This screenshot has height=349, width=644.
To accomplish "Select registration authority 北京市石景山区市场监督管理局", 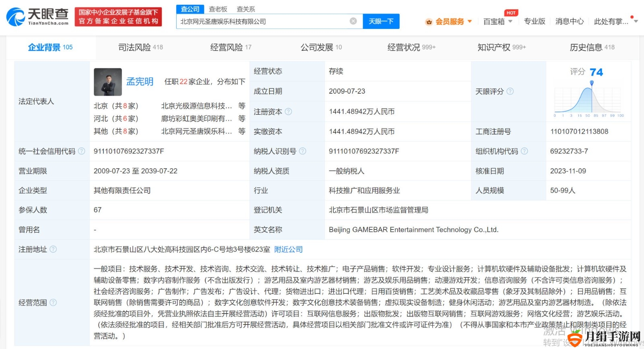I will click(378, 210).
